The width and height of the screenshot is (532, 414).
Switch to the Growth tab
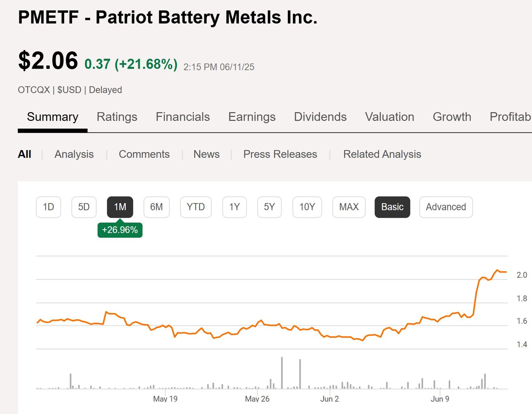pos(452,117)
